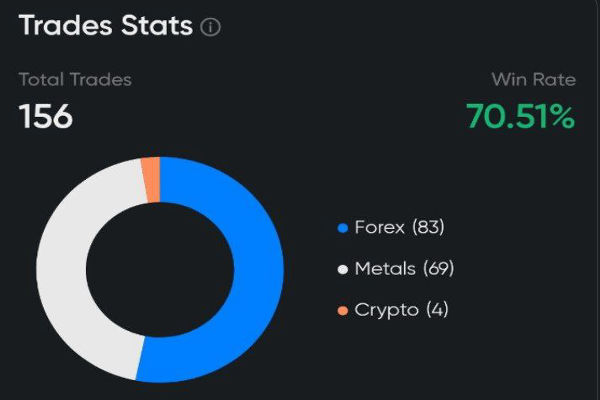Click the blue Forex legend dot
The image size is (600, 400).
point(343,228)
